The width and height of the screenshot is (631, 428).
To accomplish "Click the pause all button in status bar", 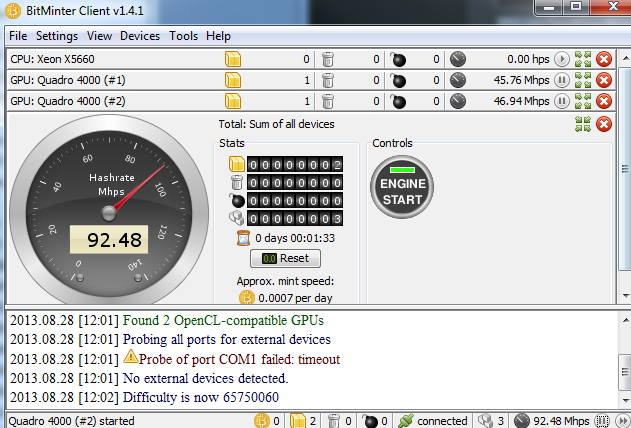I will point(602,421).
